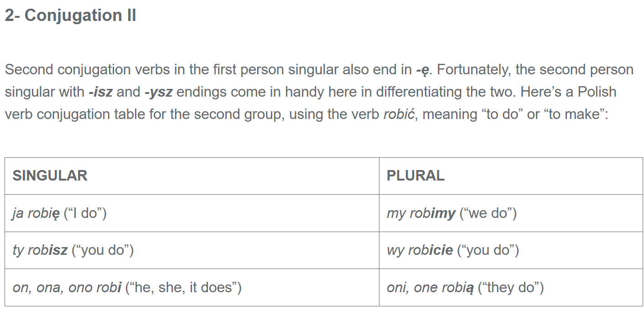Click the "they do" translation text

pos(511,288)
